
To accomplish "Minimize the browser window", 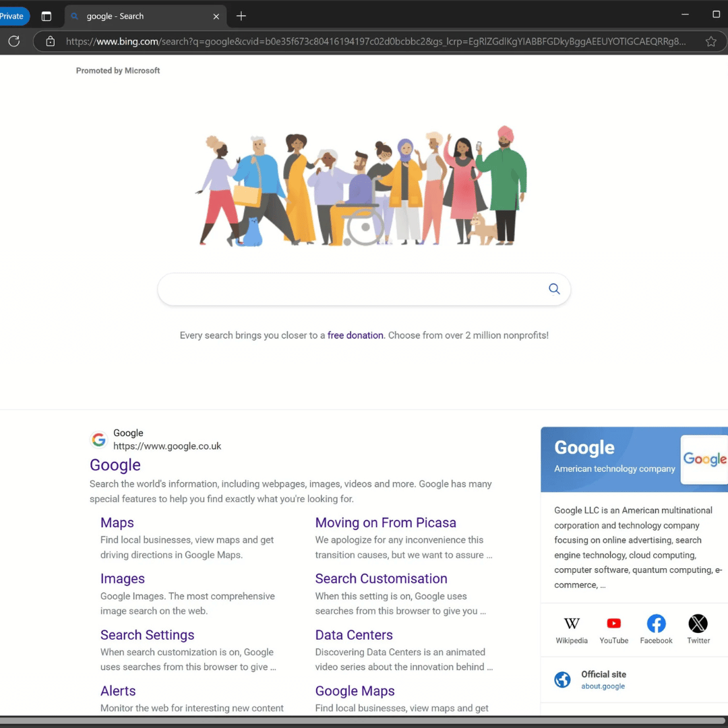I will pyautogui.click(x=685, y=14).
